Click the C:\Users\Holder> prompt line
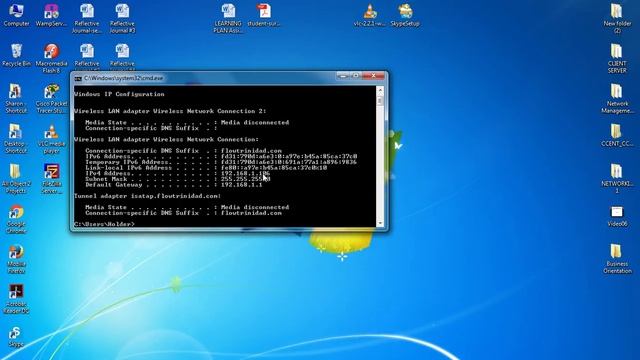Viewport: 640px width, 360px height. 104,224
